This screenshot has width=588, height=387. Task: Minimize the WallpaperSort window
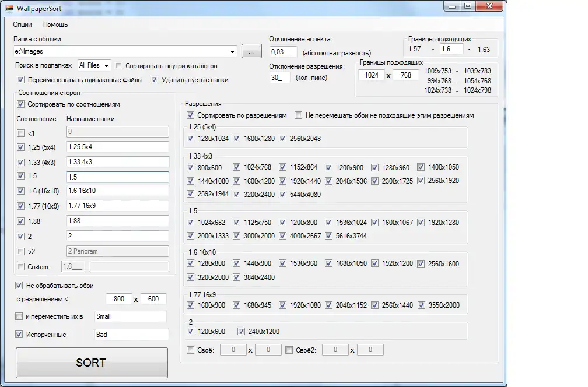452,6
